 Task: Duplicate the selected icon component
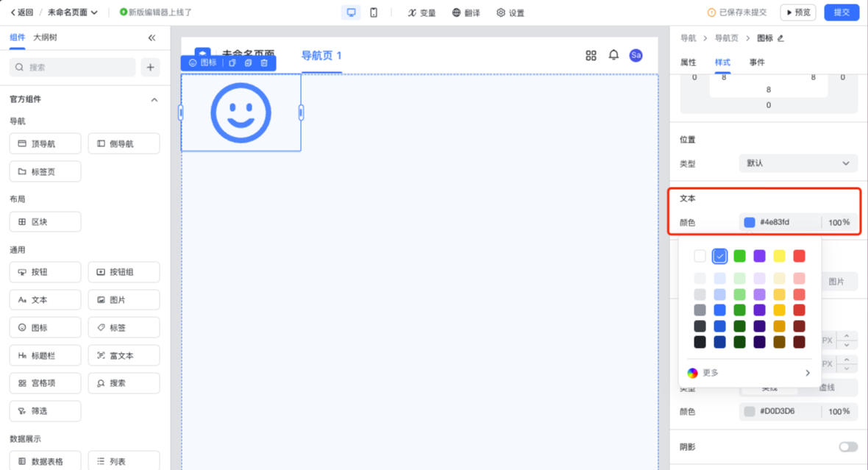pos(248,63)
